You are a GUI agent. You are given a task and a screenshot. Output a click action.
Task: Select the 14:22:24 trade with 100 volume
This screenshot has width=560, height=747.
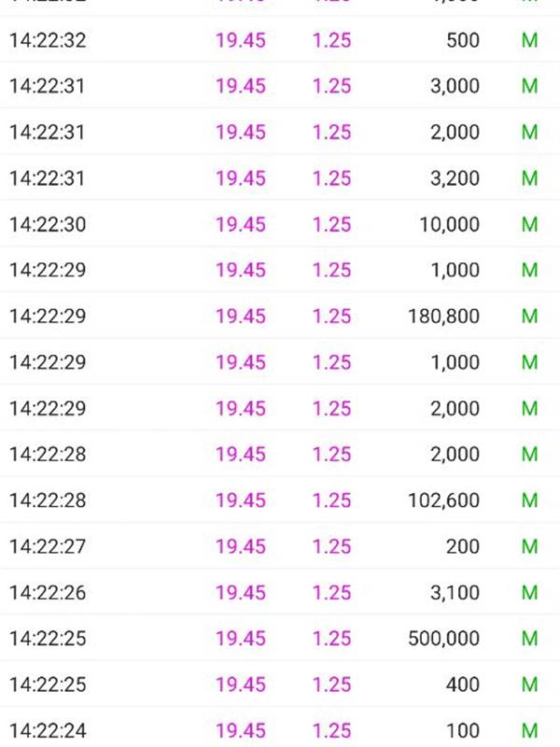click(280, 729)
